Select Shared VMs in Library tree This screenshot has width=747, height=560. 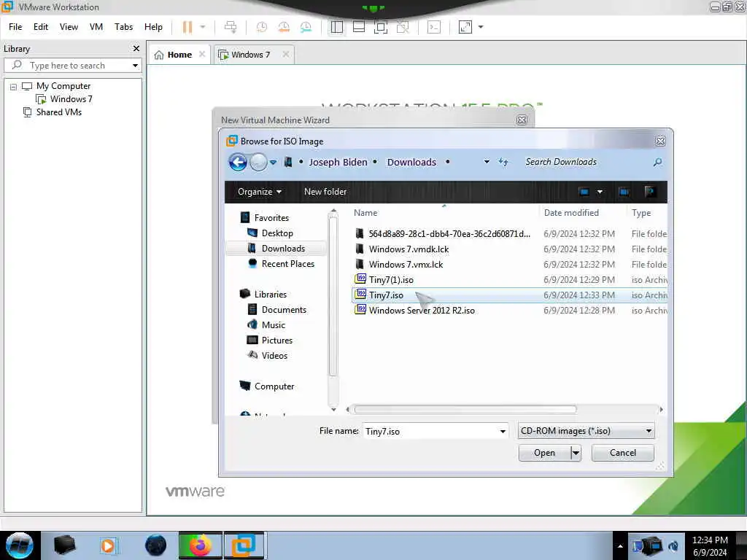[x=59, y=112]
